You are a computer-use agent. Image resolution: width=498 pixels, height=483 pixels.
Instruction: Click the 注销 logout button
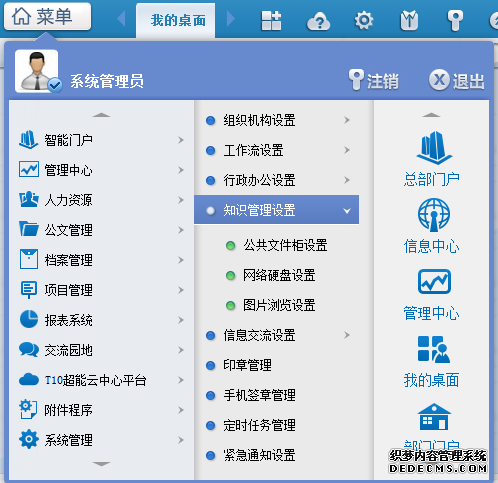click(x=374, y=80)
